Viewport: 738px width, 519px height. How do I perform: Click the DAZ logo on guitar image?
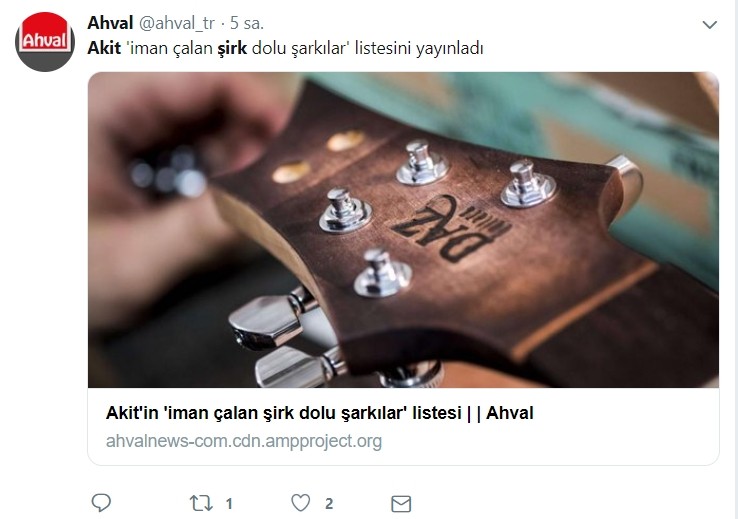tap(452, 228)
